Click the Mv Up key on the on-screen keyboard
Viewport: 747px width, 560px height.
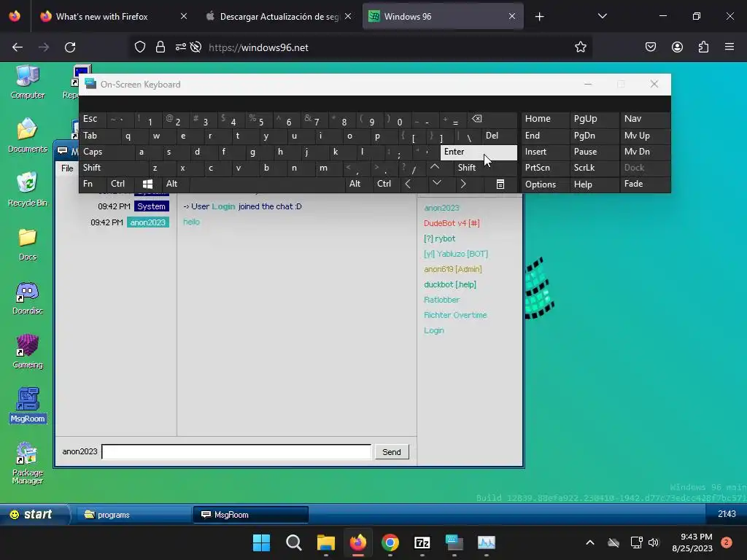(645, 136)
